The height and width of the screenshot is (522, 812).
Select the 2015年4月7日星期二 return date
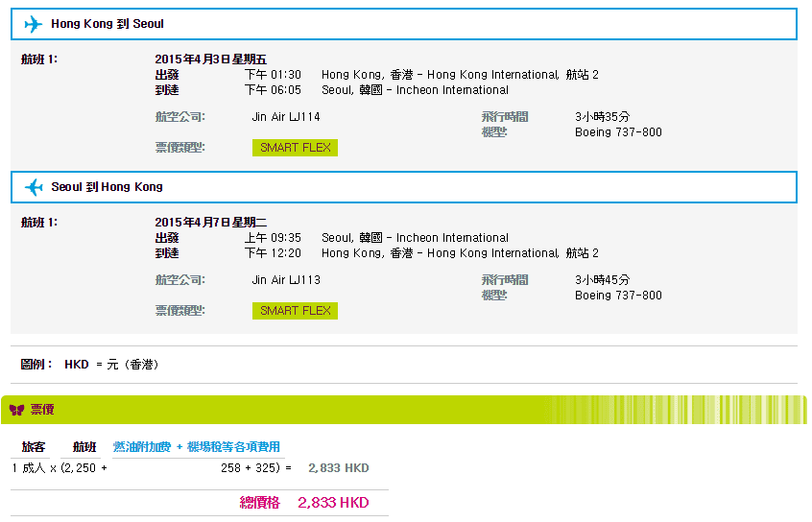click(210, 223)
